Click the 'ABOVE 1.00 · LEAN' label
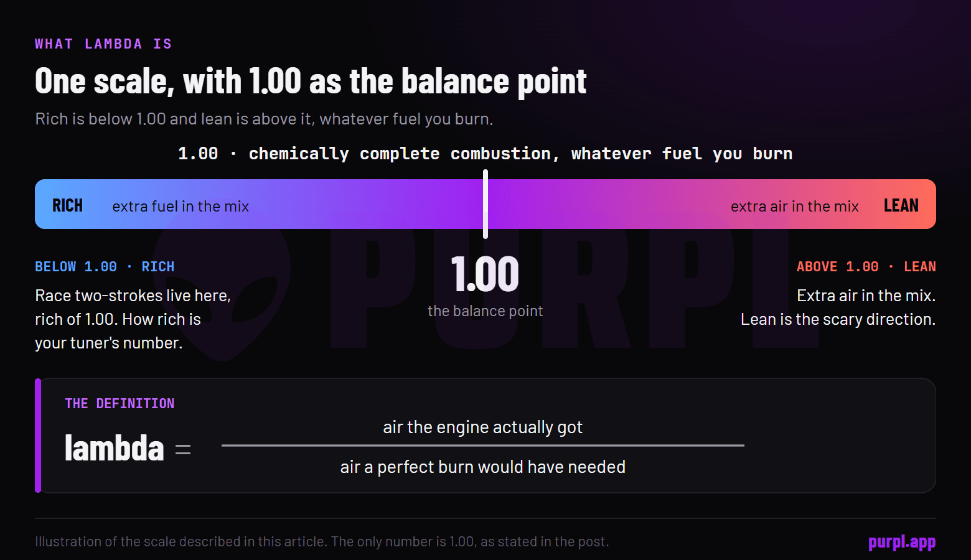This screenshot has height=560, width=971. coord(866,266)
